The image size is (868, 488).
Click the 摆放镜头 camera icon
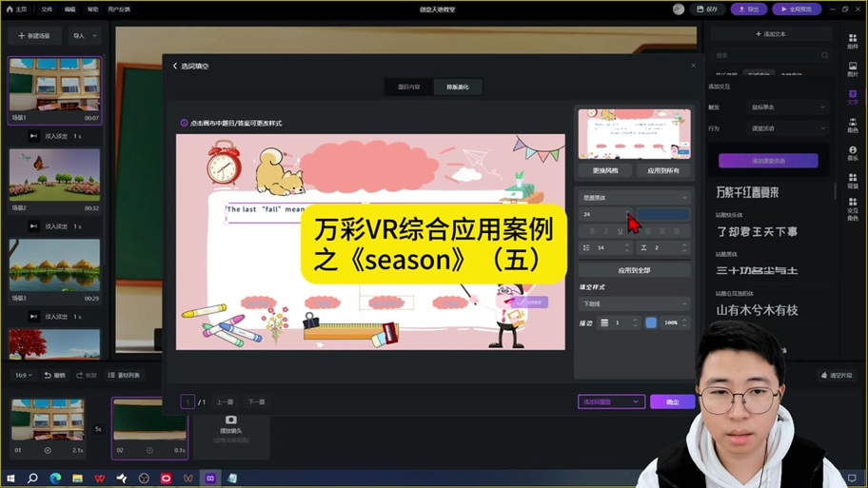[231, 420]
